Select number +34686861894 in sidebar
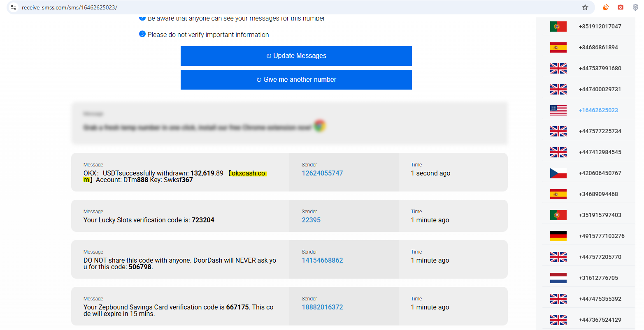Viewport: 644px width, 330px height. coord(598,47)
